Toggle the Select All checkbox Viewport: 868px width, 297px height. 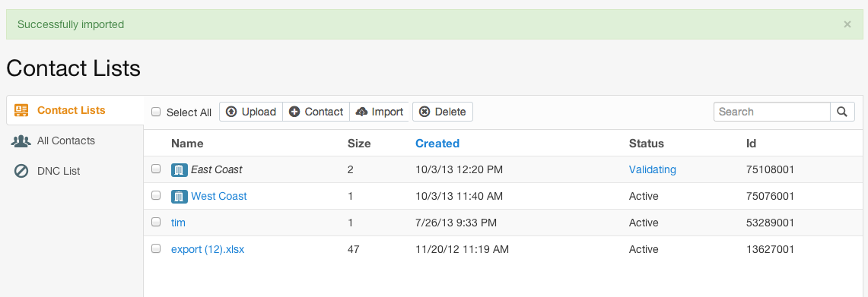(x=156, y=112)
